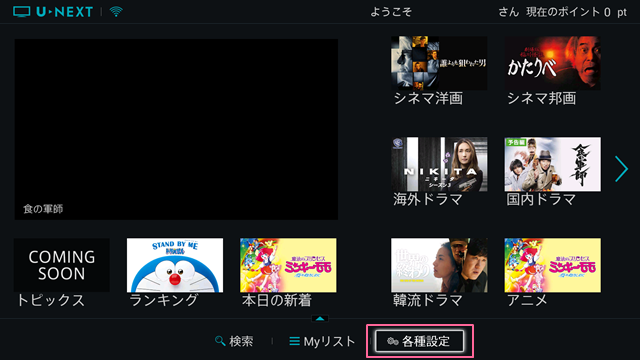Click the U-NEXT logo
This screenshot has width=640, height=360.
coord(53,11)
